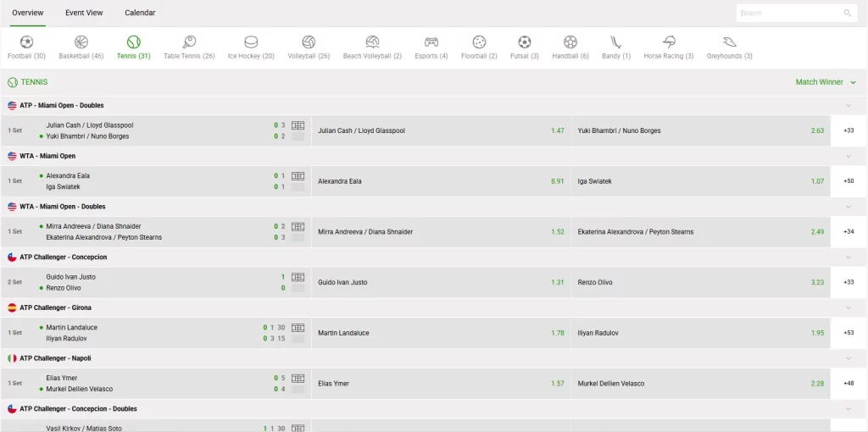
Task: Select the Floorball sport icon
Action: point(479,42)
